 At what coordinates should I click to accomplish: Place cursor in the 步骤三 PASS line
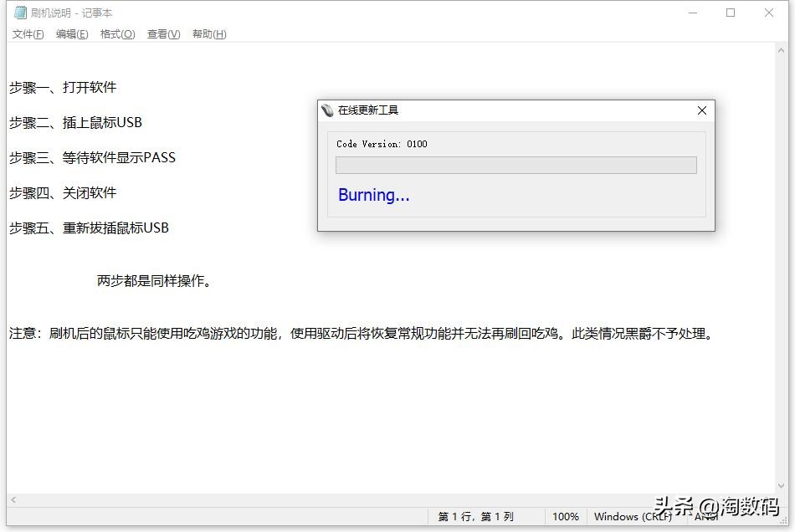(92, 157)
